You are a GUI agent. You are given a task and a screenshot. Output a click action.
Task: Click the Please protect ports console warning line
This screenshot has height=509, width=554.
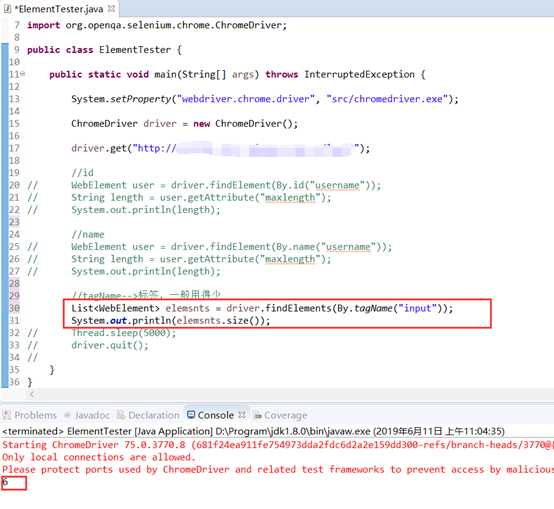[278, 469]
